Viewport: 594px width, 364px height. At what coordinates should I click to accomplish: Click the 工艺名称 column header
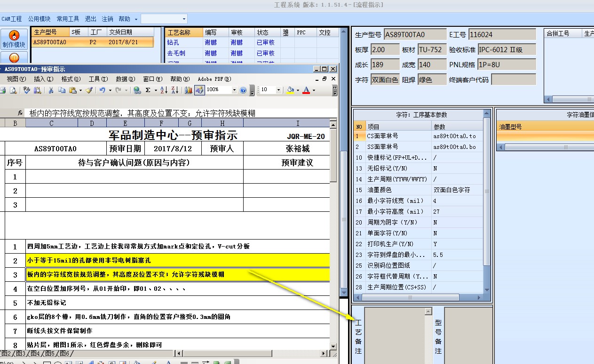click(185, 32)
